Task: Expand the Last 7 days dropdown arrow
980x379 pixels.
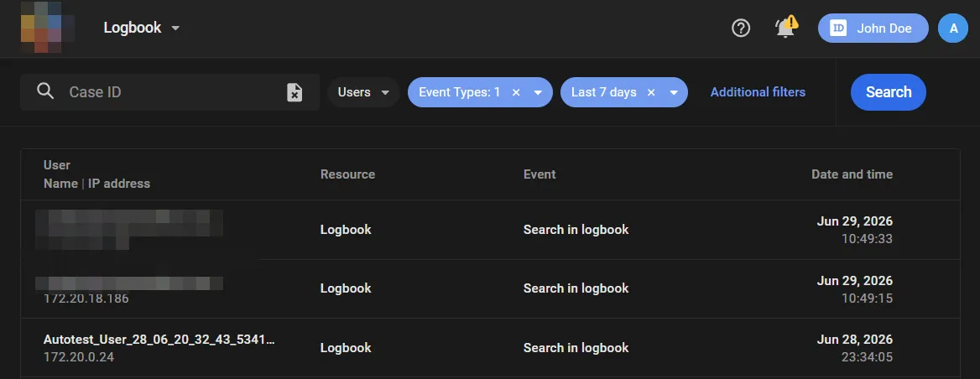Action: tap(674, 92)
